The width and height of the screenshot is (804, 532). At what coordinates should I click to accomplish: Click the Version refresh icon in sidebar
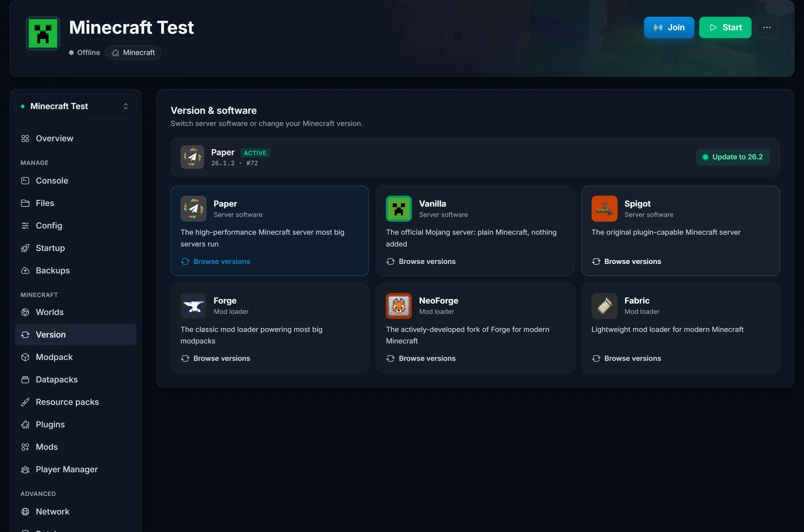pos(25,335)
